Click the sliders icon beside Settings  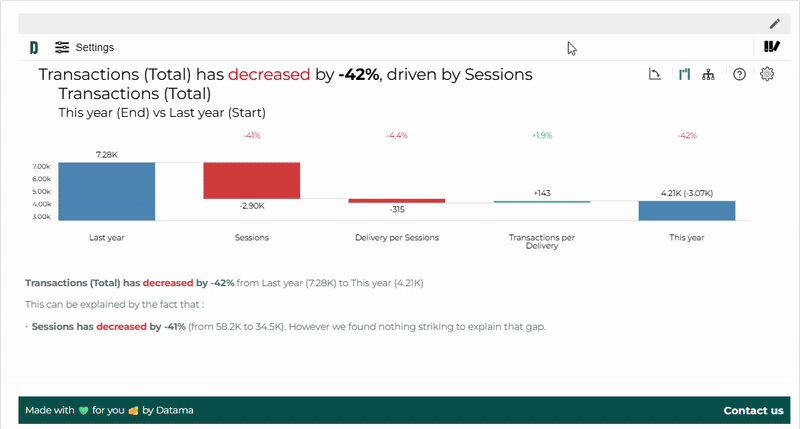coord(62,47)
